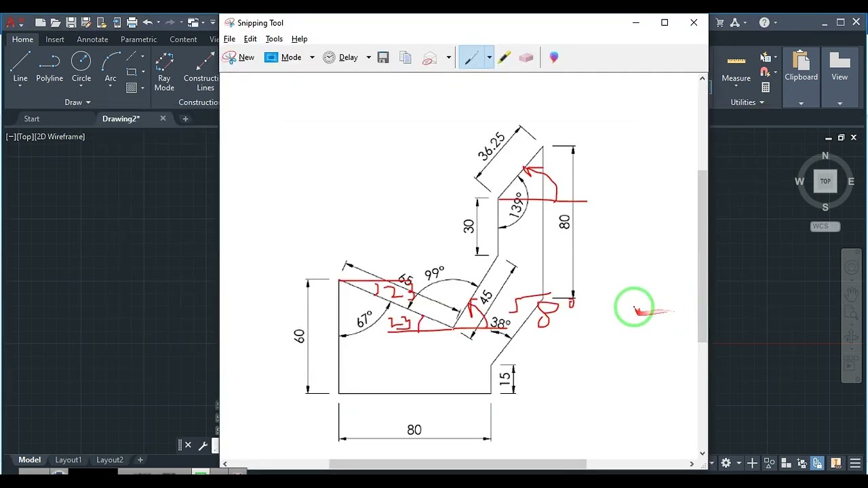Click the Send Snip envelope icon
Image resolution: width=868 pixels, height=488 pixels.
[x=429, y=58]
